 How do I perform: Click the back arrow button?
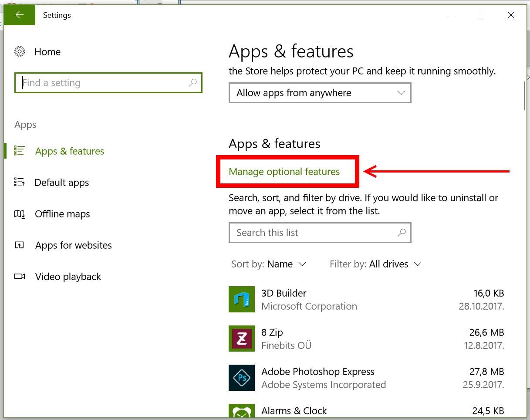[x=19, y=15]
